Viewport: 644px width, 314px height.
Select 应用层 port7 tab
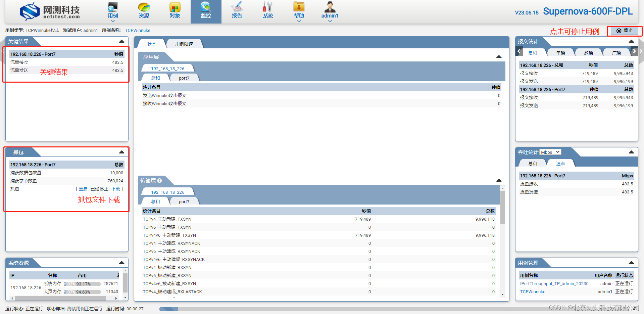pyautogui.click(x=184, y=78)
